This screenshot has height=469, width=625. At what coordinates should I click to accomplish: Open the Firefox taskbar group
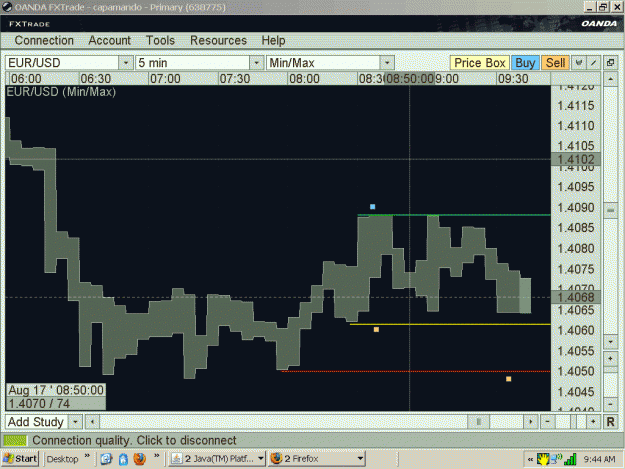click(x=317, y=459)
